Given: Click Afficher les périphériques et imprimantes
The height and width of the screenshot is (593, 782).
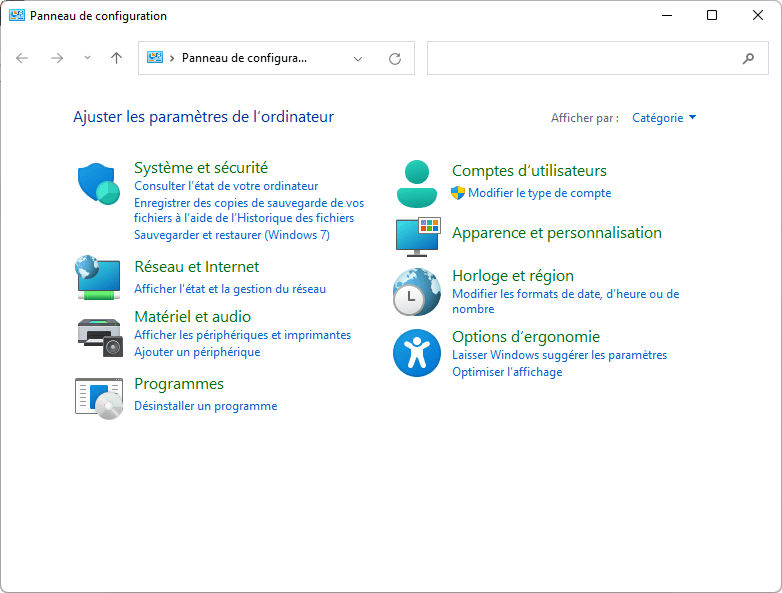Looking at the screenshot, I should pos(242,335).
